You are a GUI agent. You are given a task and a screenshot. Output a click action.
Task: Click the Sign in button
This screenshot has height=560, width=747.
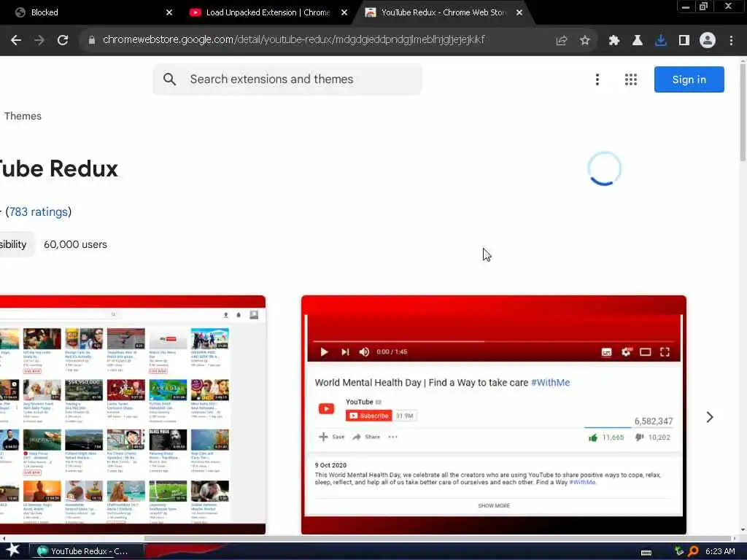point(689,79)
